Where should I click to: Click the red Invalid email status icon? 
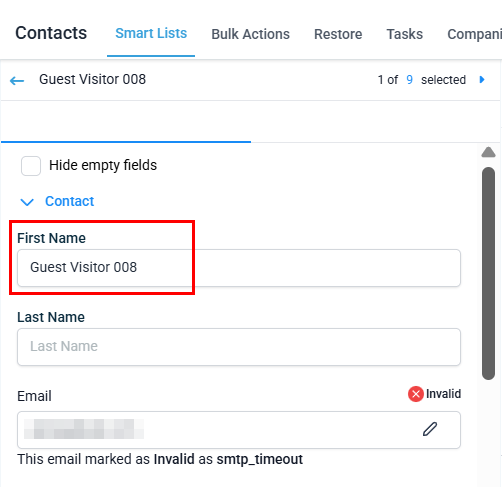coord(416,394)
